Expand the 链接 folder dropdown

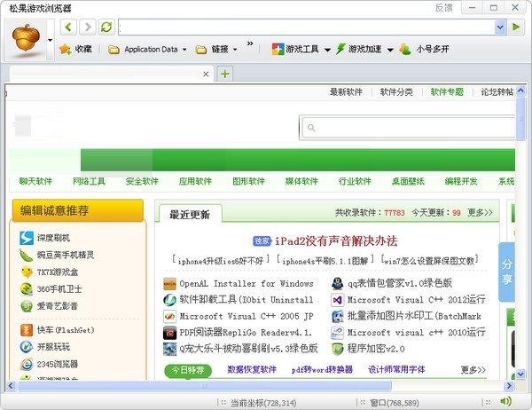click(235, 50)
